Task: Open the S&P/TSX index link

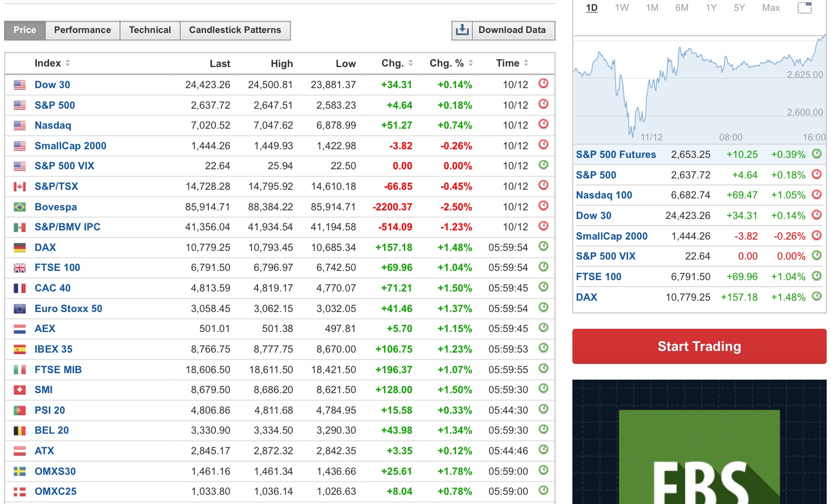Action: click(56, 187)
